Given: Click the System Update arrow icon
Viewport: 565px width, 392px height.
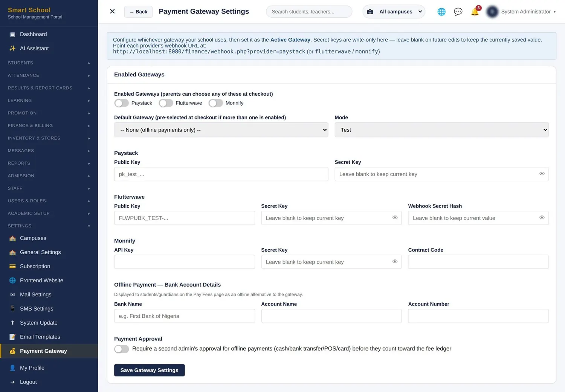Looking at the screenshot, I should (12, 323).
